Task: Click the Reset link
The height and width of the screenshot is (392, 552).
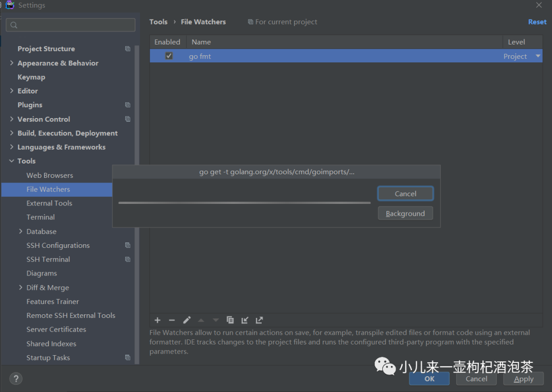Action: [537, 22]
